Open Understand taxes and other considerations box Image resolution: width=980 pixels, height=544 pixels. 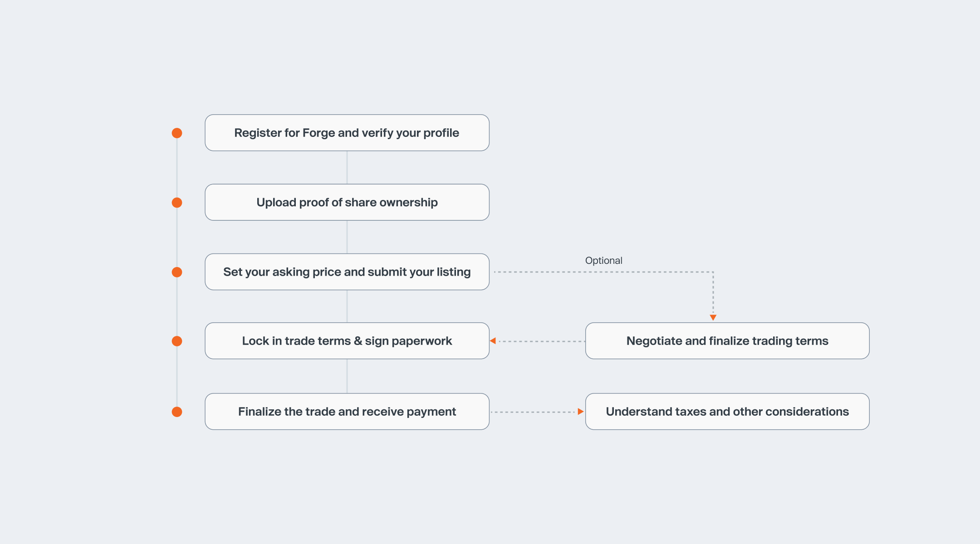coord(727,412)
